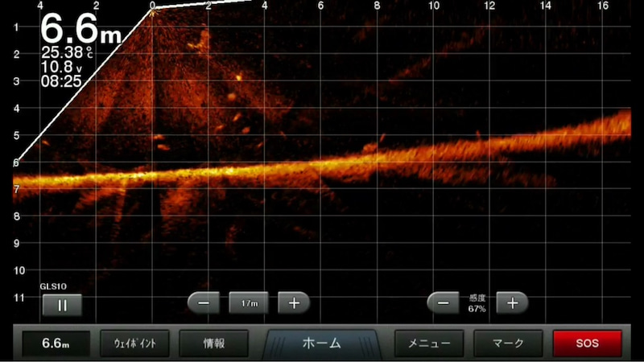The image size is (644, 362).
Task: Click the 17m range value box
Action: (249, 302)
